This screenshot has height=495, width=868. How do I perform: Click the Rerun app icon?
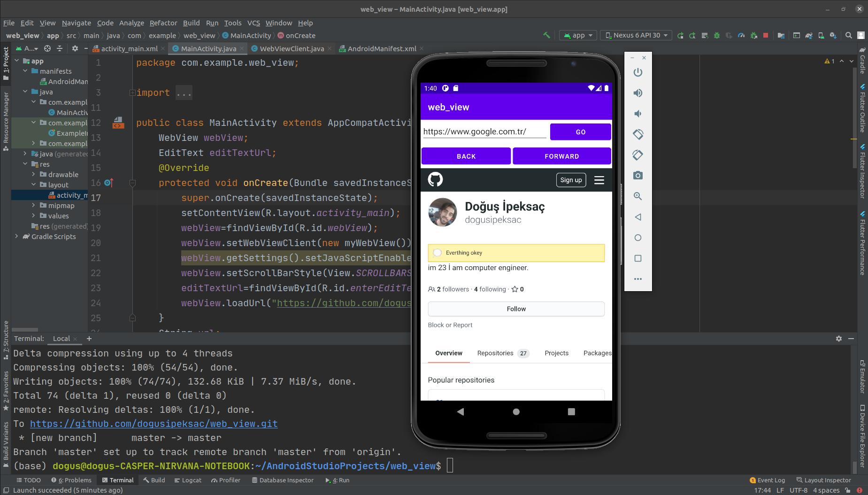click(680, 35)
